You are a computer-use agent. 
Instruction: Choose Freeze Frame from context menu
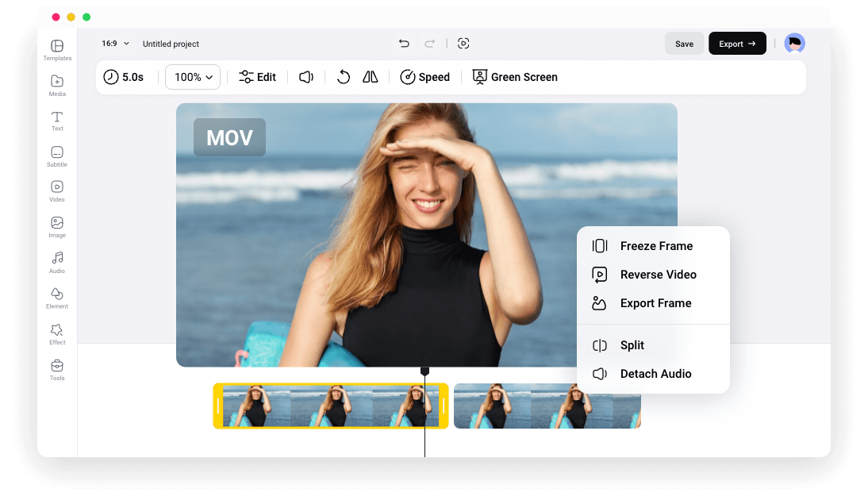click(x=655, y=246)
